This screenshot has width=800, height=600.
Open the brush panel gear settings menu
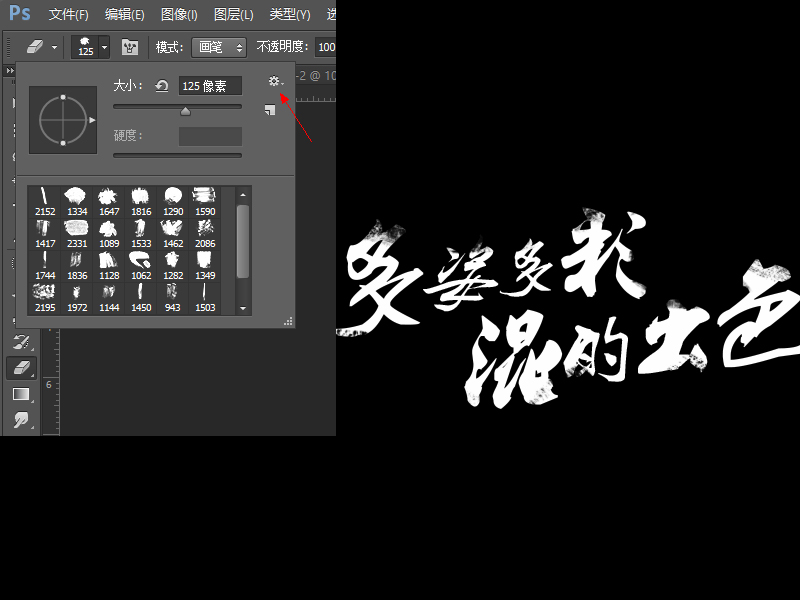point(276,81)
